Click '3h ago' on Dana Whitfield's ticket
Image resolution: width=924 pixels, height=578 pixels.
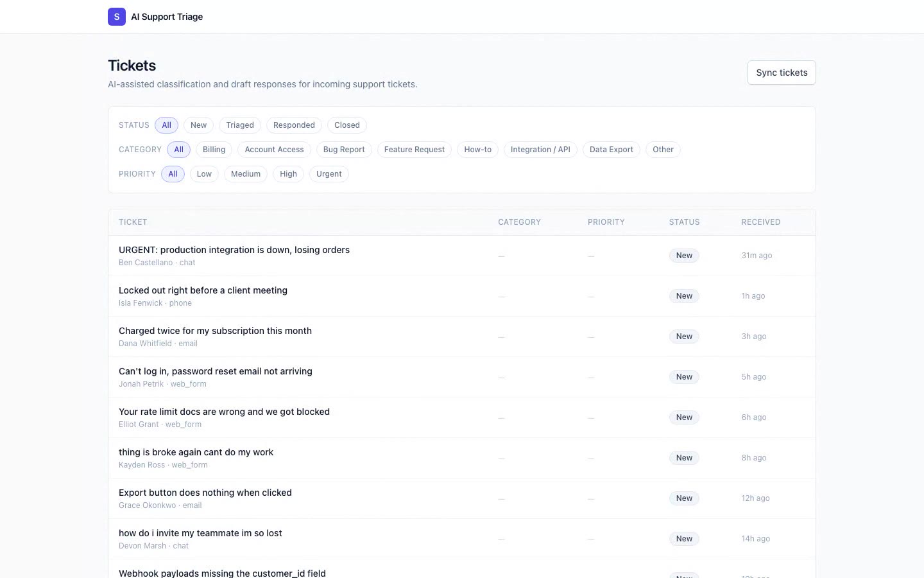click(754, 337)
